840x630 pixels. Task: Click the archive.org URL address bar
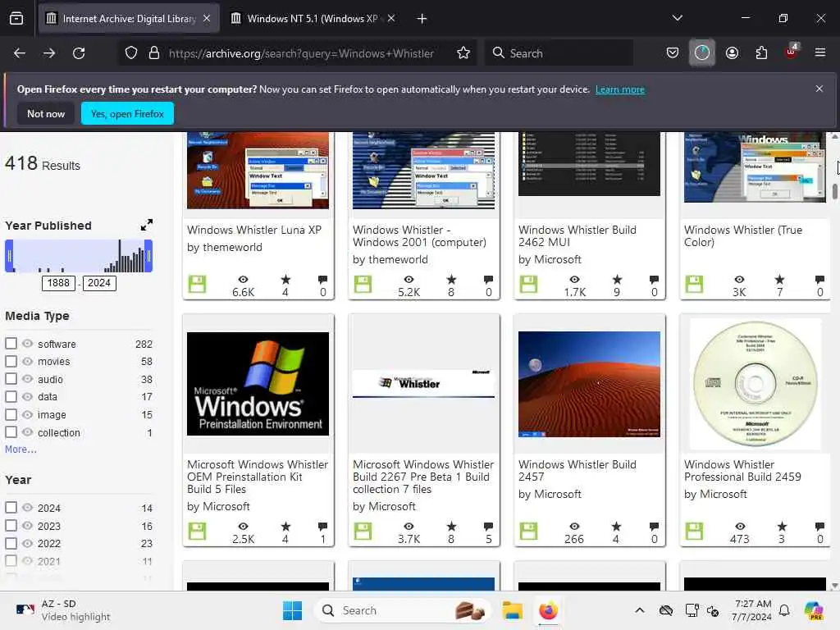[301, 53]
